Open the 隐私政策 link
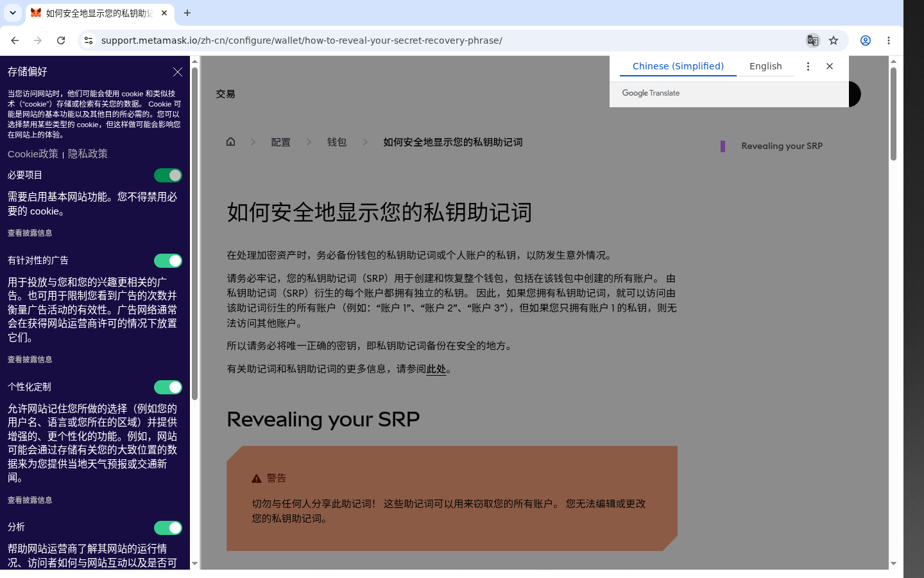The height and width of the screenshot is (578, 924). (88, 154)
